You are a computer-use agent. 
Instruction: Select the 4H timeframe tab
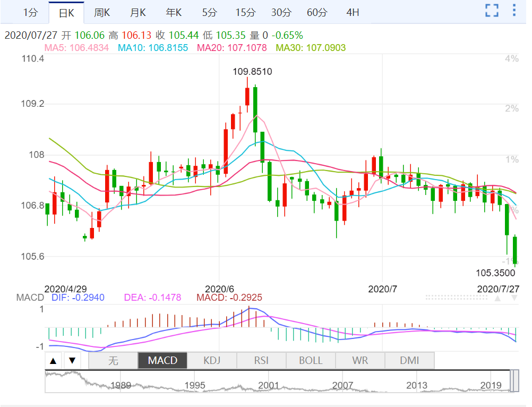tap(353, 12)
